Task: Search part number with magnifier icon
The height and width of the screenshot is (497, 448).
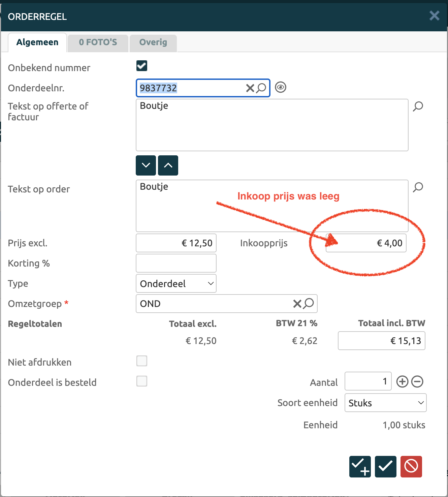Action: point(261,88)
